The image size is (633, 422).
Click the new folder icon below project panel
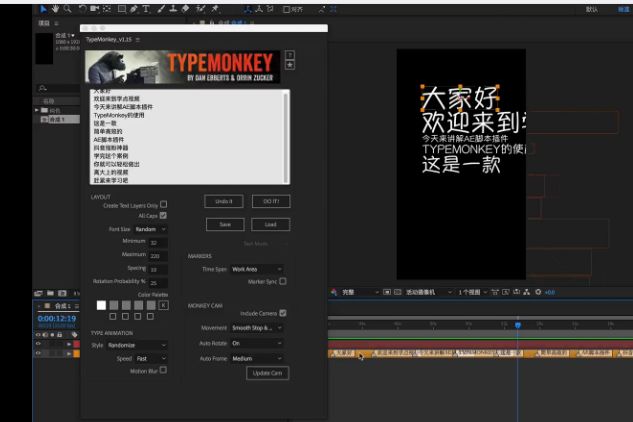coord(50,293)
